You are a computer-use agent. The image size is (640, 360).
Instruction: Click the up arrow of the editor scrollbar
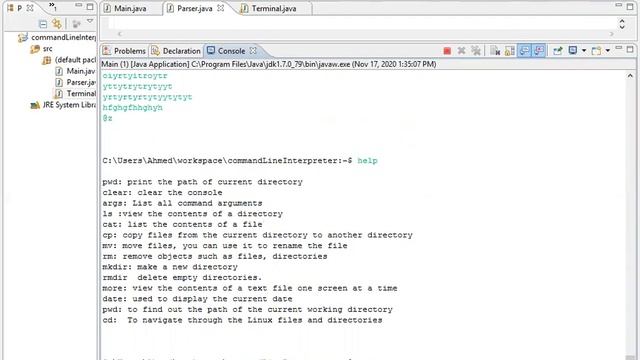622,21
